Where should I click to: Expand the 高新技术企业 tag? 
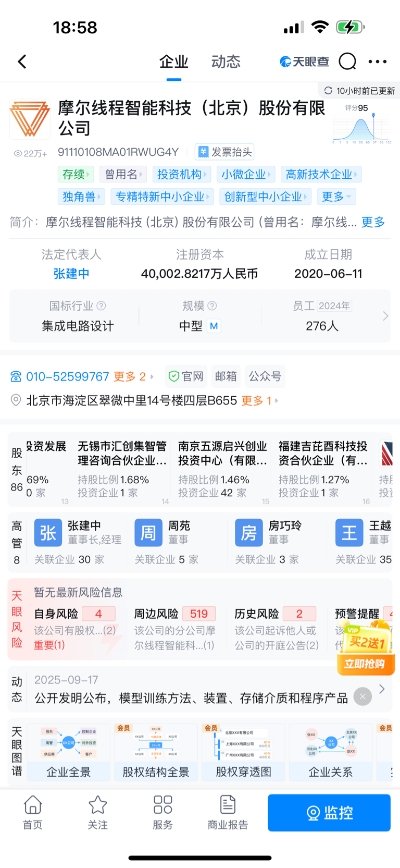321,174
